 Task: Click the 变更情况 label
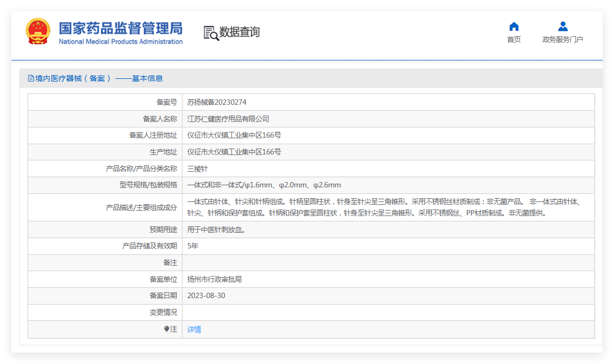tap(163, 313)
